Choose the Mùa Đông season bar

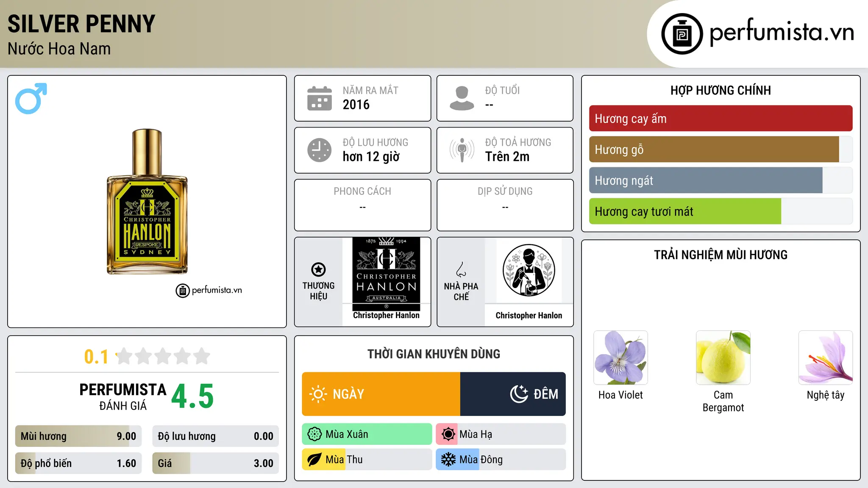coord(501,460)
